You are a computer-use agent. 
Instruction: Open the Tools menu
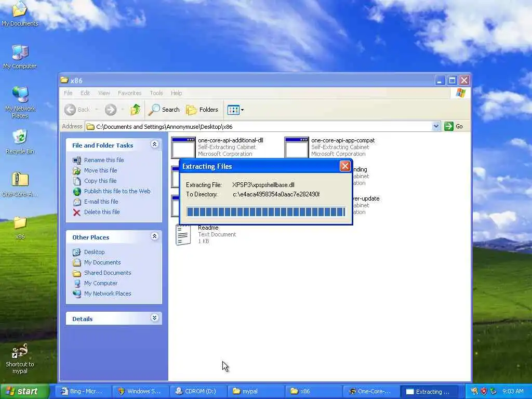(x=156, y=93)
